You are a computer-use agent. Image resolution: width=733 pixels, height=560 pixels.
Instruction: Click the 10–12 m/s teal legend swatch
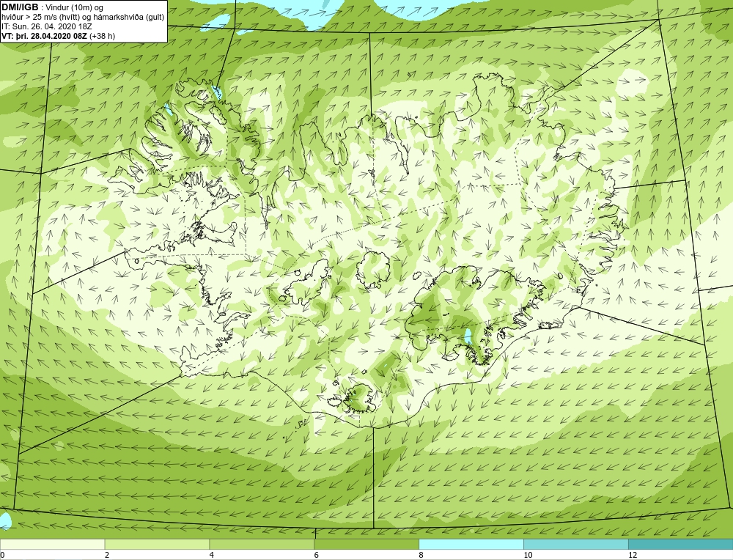[x=576, y=544]
